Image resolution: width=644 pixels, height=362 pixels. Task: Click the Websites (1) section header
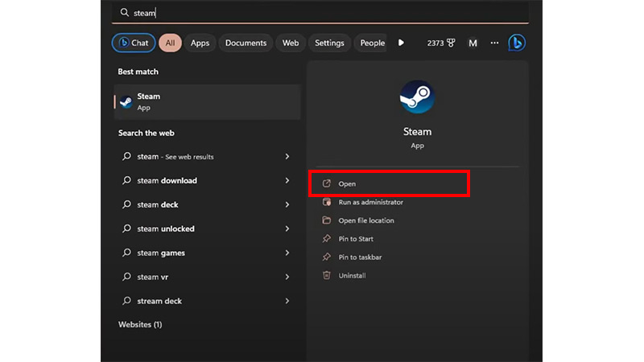click(x=140, y=324)
